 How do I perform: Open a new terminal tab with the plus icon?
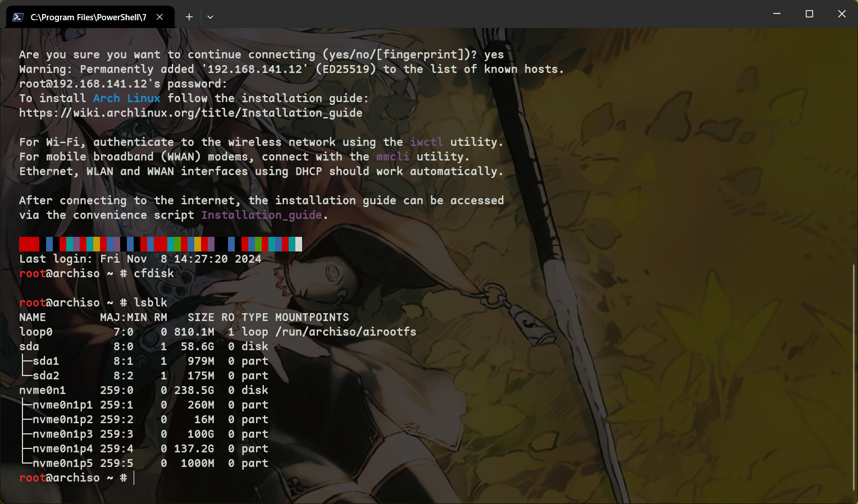[x=189, y=17]
